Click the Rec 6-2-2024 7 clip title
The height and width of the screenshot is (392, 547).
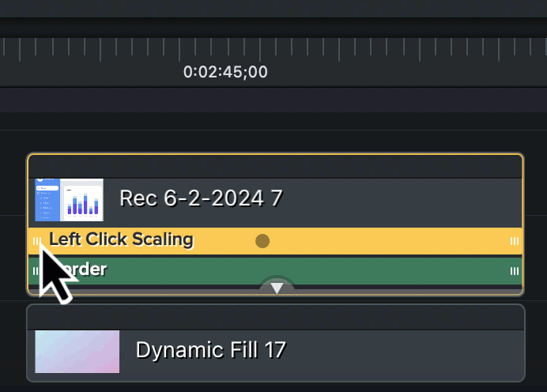(x=201, y=198)
